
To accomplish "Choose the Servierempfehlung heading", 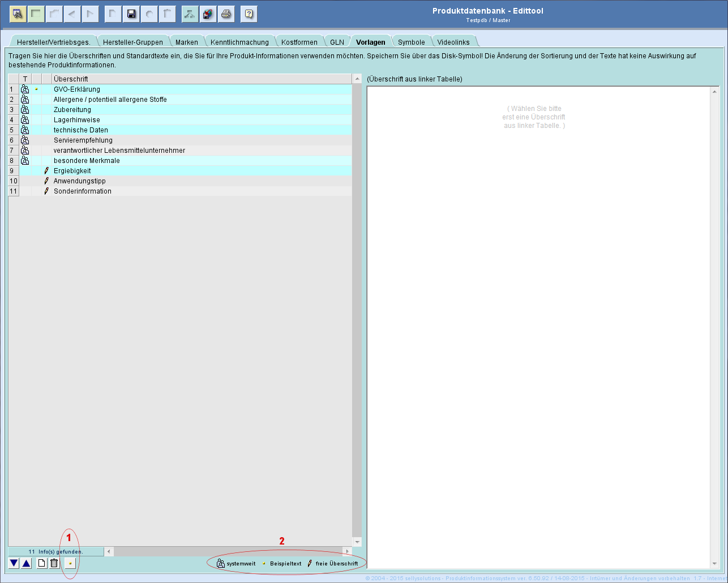I will tap(83, 140).
